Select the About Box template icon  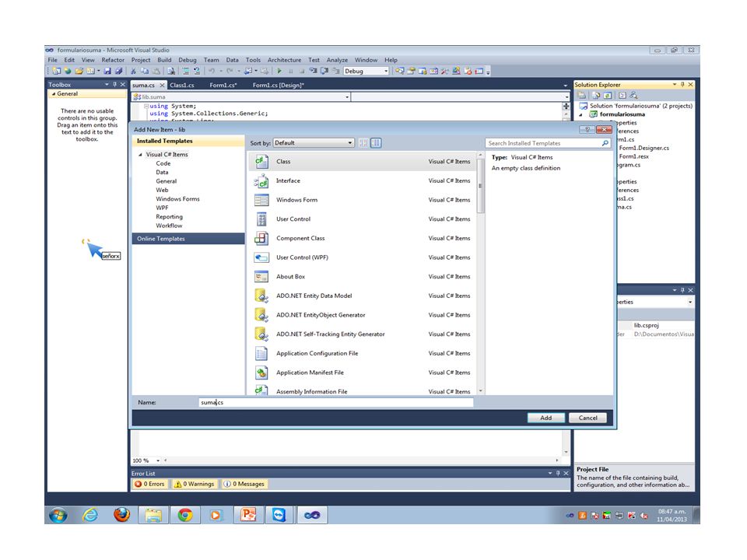tap(261, 277)
